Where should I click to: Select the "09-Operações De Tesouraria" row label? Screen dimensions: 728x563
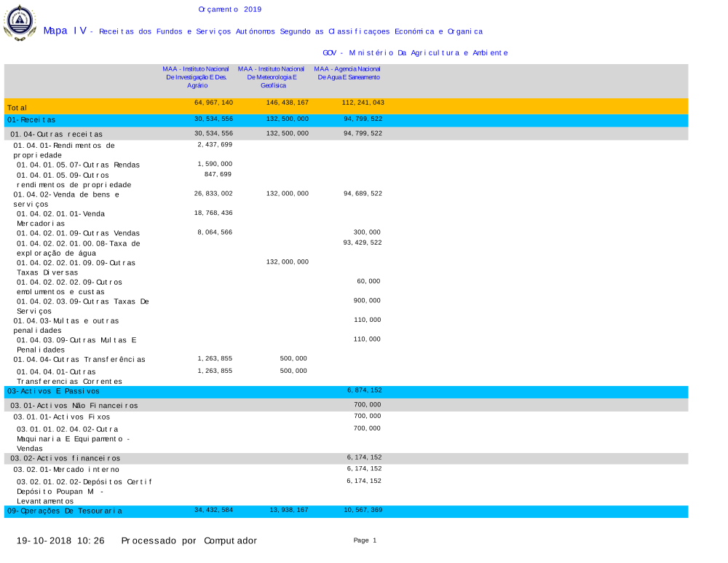(x=65, y=511)
